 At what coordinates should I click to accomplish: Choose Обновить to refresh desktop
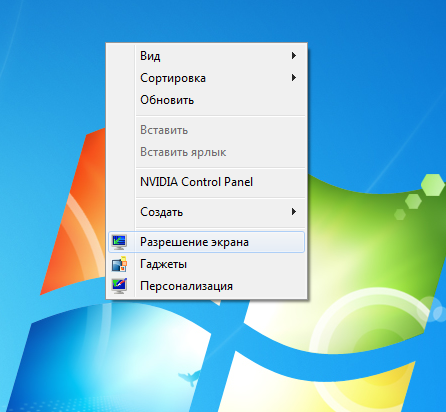[x=206, y=100]
